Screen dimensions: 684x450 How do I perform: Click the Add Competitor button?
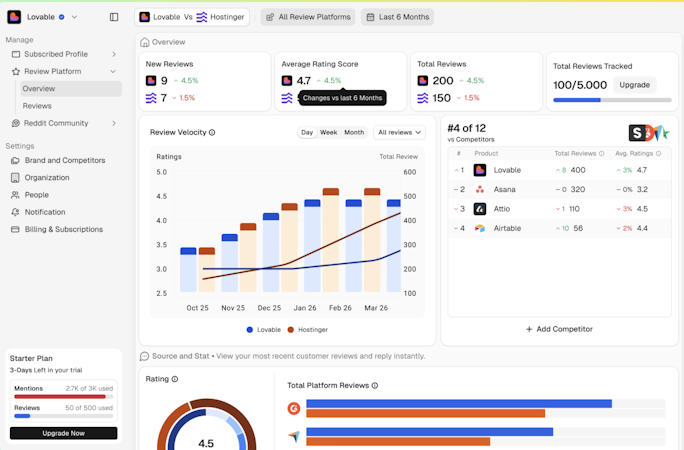click(x=559, y=329)
